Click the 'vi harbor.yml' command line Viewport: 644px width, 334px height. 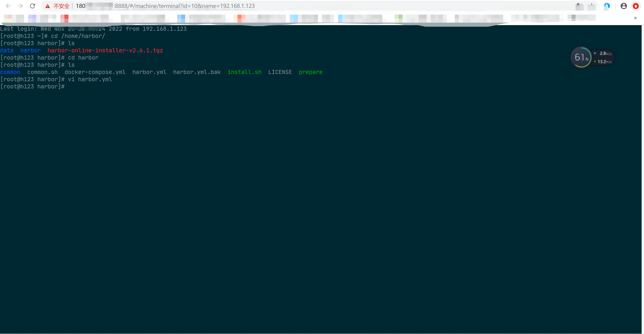pyautogui.click(x=56, y=79)
